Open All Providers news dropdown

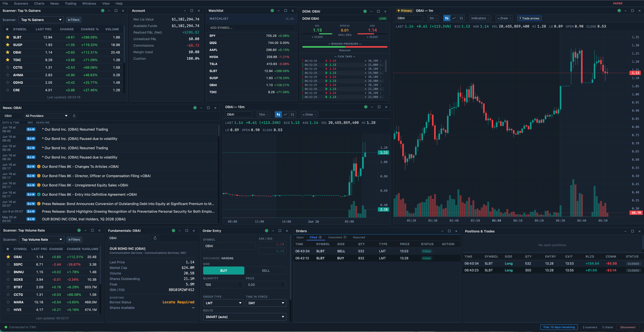click(x=46, y=116)
